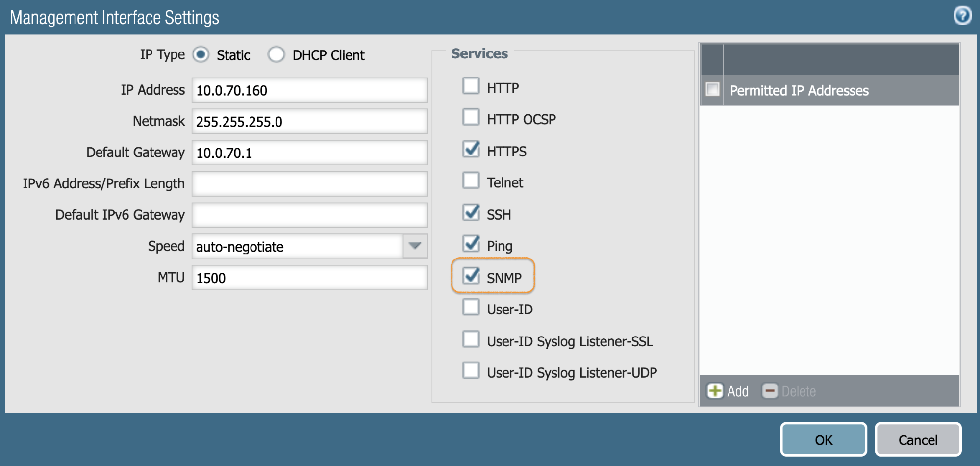This screenshot has width=980, height=466.
Task: Click the green plus Add icon
Action: (715, 391)
